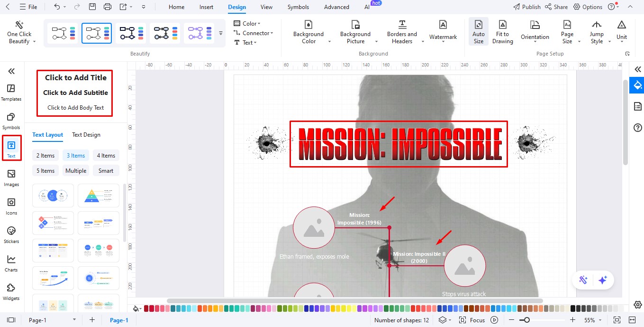Open the Text dropdown in the Beautify group

click(245, 43)
